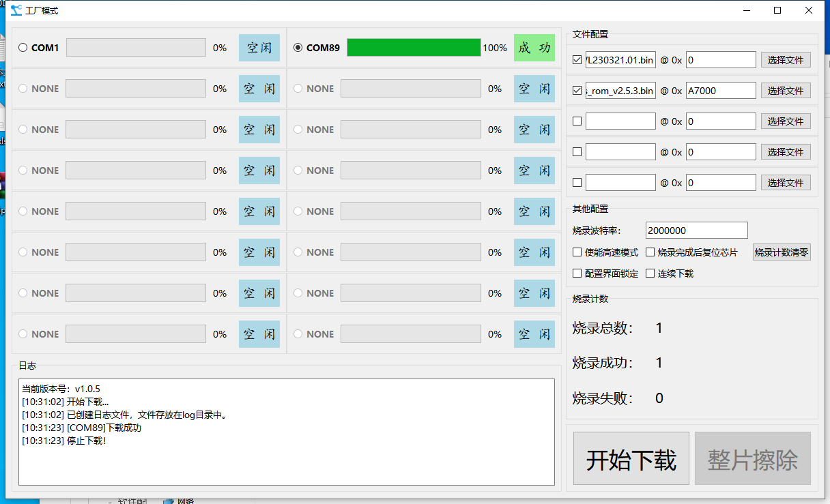The height and width of the screenshot is (504, 830).
Task: Toggle the 配置界面锁定 checkbox
Action: tap(577, 273)
